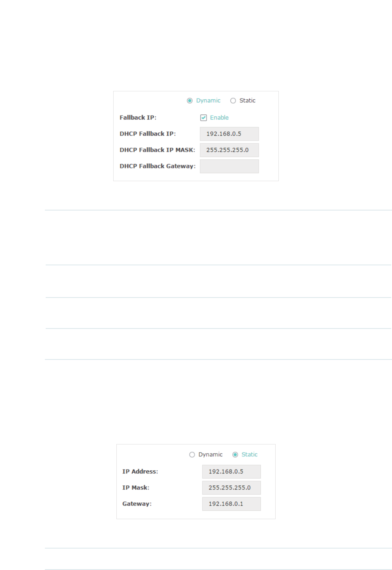Click the 'Gateway:' label

137,504
